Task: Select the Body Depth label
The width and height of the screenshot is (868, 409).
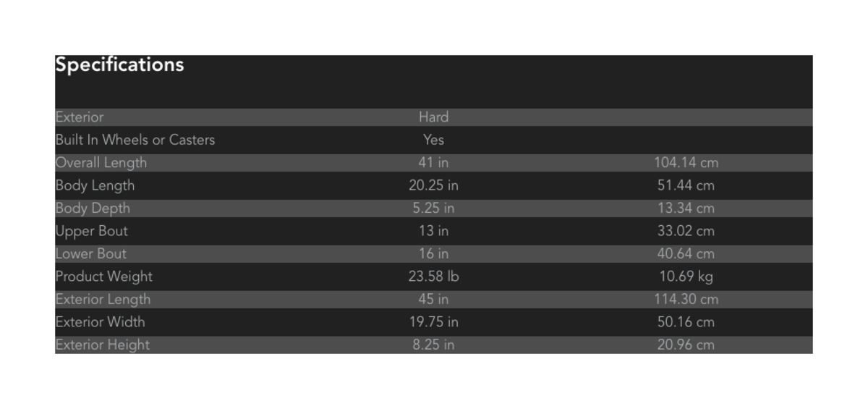Action: pyautogui.click(x=93, y=208)
